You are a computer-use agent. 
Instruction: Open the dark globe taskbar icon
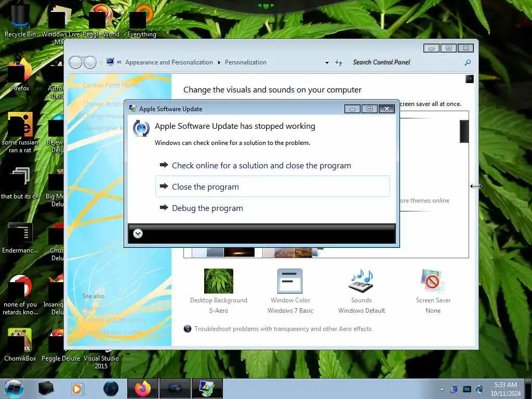[111, 389]
